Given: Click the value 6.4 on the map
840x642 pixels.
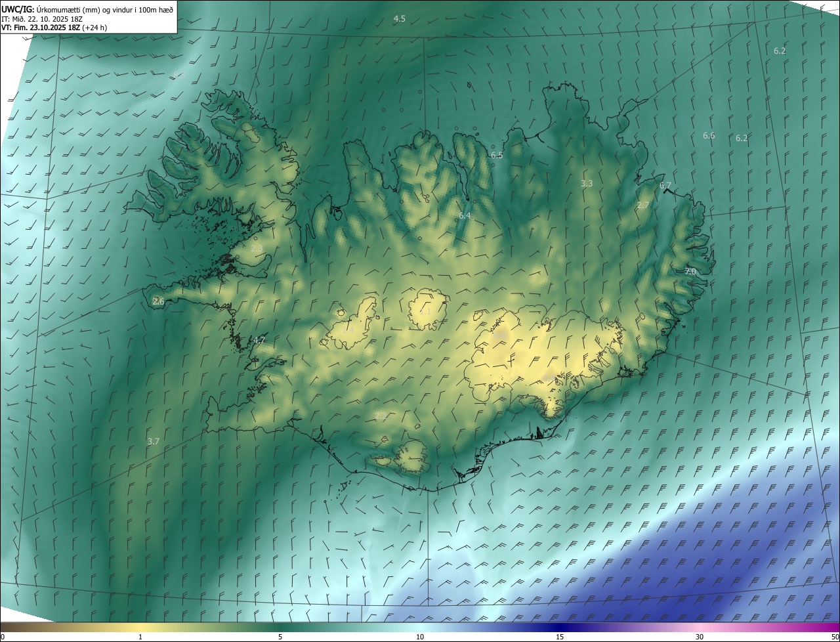Looking at the screenshot, I should coord(465,215).
